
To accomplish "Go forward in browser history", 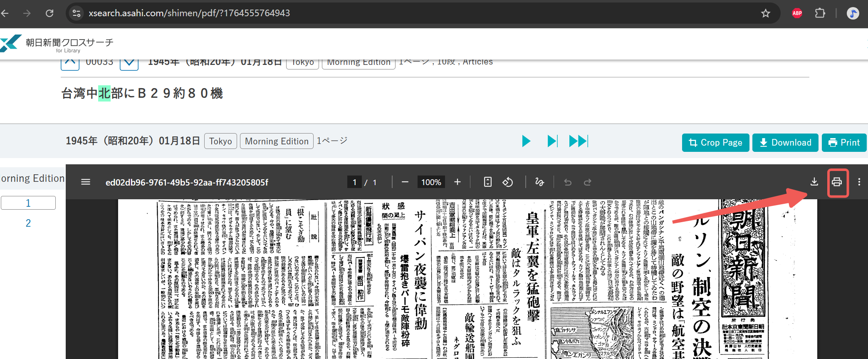I will pyautogui.click(x=27, y=13).
